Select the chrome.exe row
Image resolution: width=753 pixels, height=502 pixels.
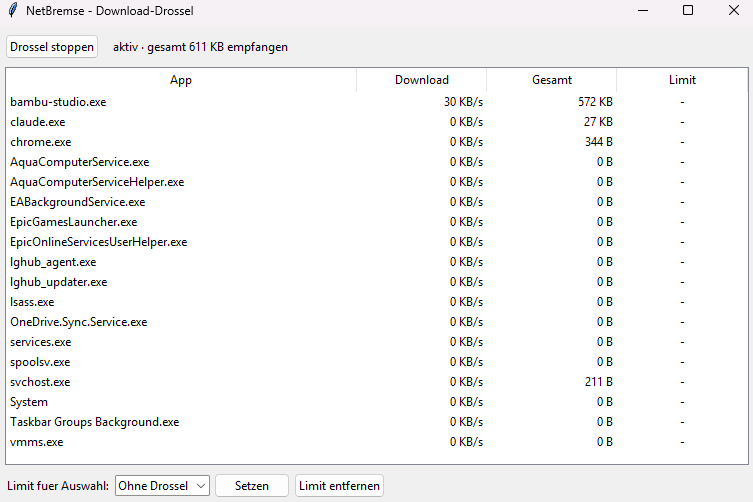[376, 142]
